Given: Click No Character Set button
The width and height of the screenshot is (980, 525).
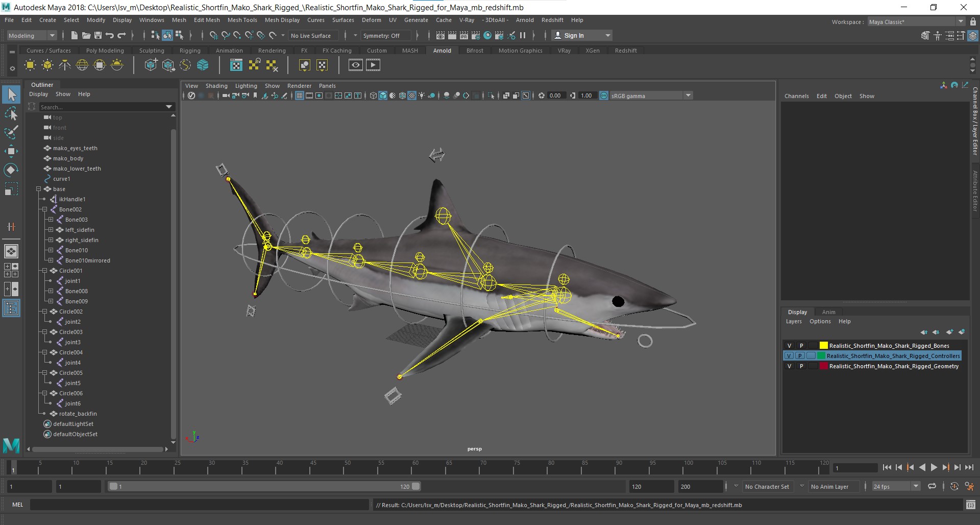Looking at the screenshot, I should [x=767, y=487].
